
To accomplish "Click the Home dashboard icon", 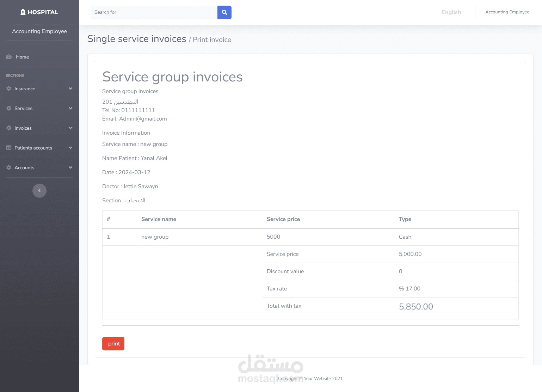I will tap(9, 57).
